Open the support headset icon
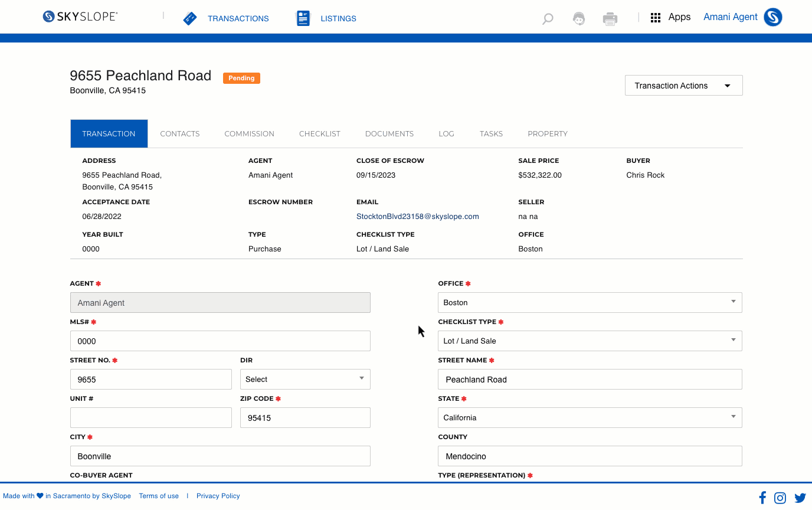 pyautogui.click(x=579, y=18)
